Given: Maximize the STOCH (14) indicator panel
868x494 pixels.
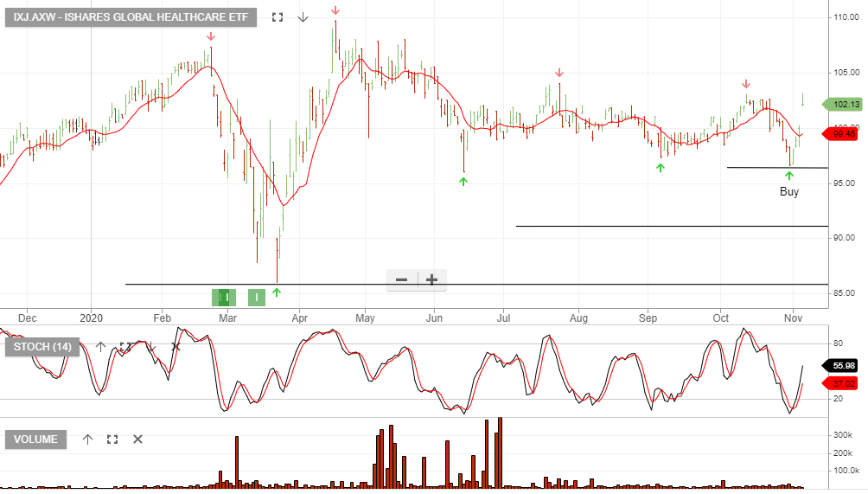Looking at the screenshot, I should (x=125, y=347).
